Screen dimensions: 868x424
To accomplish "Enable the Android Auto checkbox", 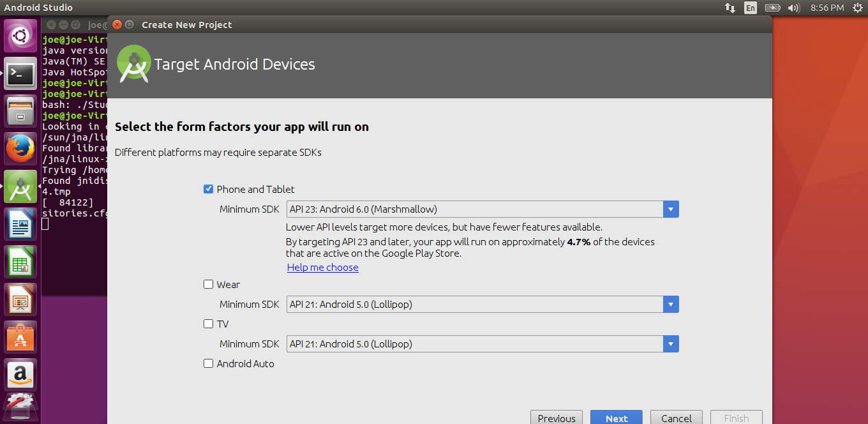I will click(x=208, y=363).
